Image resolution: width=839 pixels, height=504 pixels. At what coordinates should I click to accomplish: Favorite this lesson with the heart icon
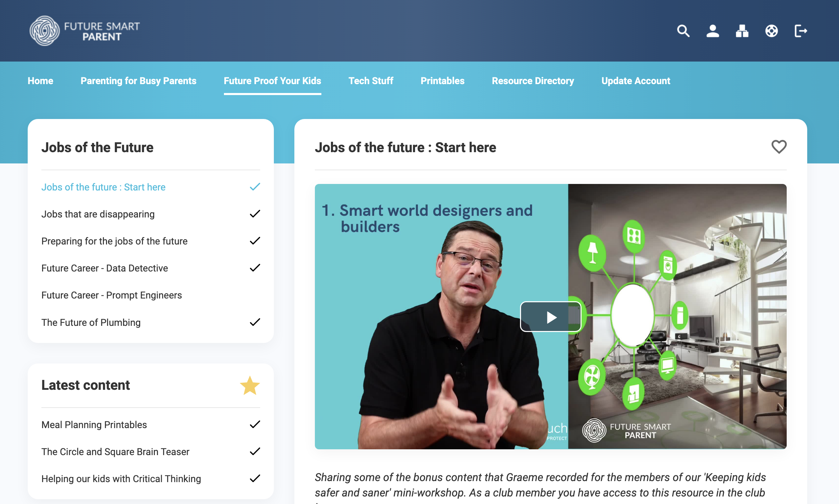pos(779,147)
